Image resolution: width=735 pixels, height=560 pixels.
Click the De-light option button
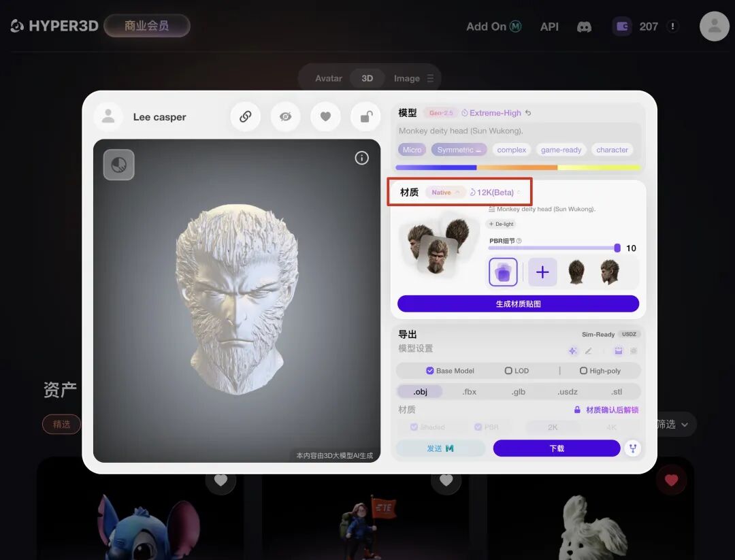pyautogui.click(x=501, y=224)
